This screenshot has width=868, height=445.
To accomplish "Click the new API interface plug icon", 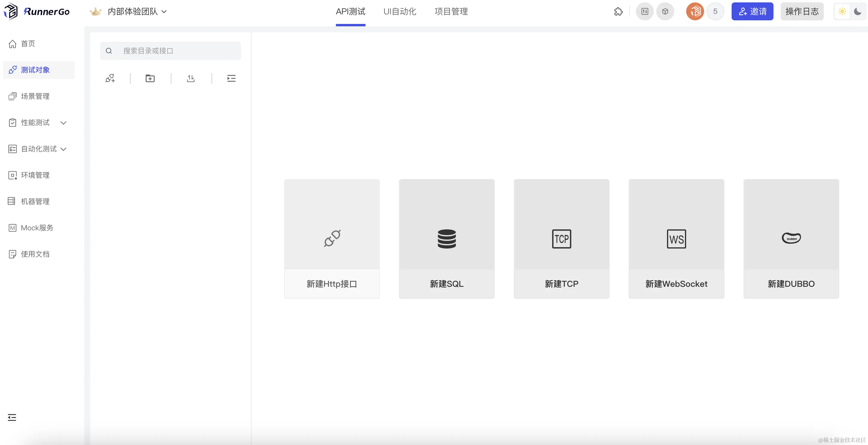I will tap(110, 78).
